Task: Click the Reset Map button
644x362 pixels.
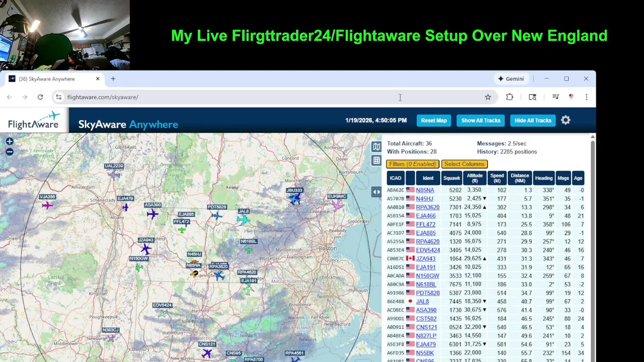Action: (x=434, y=120)
